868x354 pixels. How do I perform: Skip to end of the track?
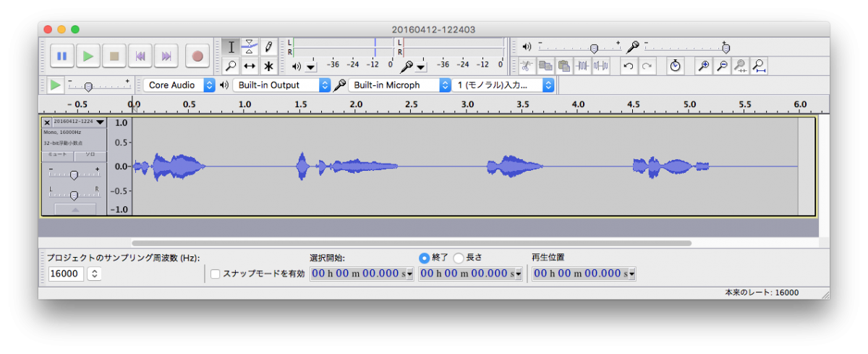[x=167, y=56]
